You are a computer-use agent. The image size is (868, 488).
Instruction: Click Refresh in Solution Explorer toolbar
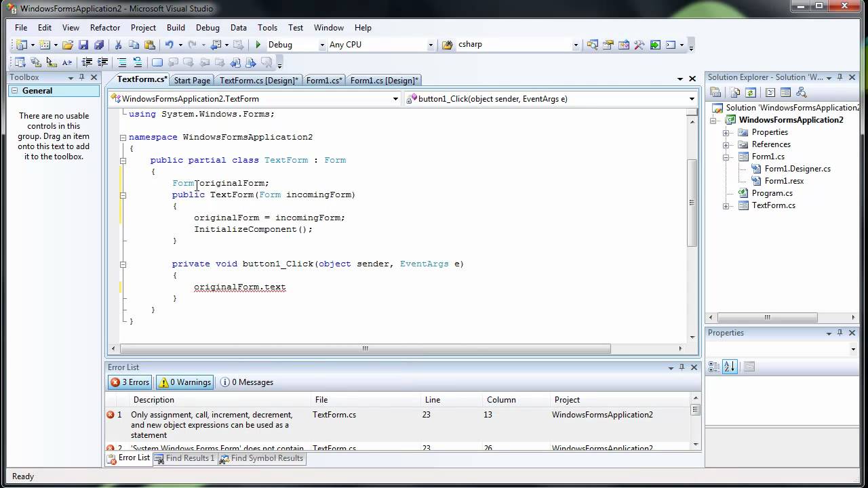tap(751, 92)
